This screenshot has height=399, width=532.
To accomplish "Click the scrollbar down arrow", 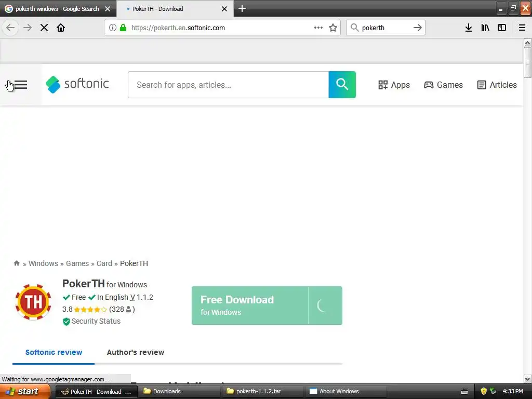I will tap(528, 379).
